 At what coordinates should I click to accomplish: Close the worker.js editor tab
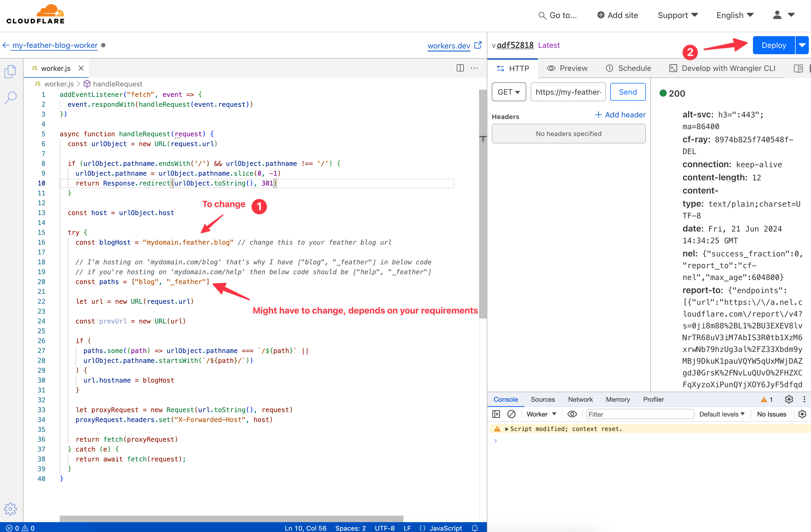pyautogui.click(x=81, y=68)
